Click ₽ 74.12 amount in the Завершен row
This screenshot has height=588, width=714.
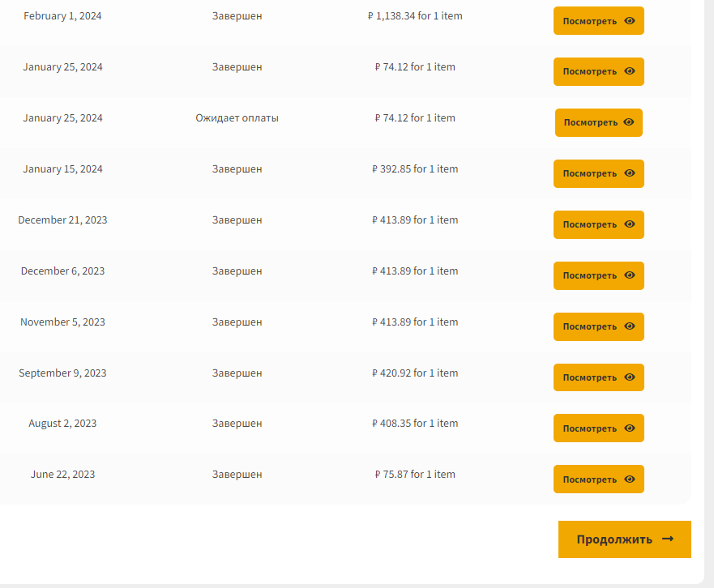(415, 67)
